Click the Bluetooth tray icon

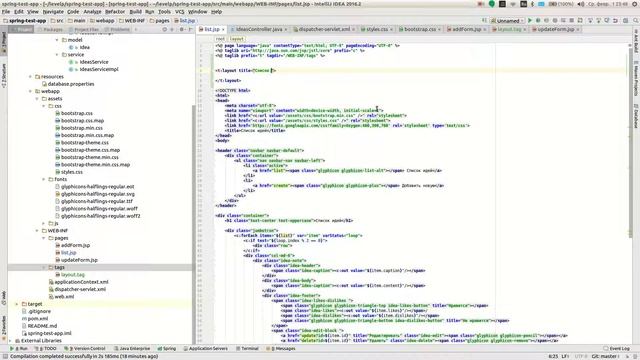532,4
